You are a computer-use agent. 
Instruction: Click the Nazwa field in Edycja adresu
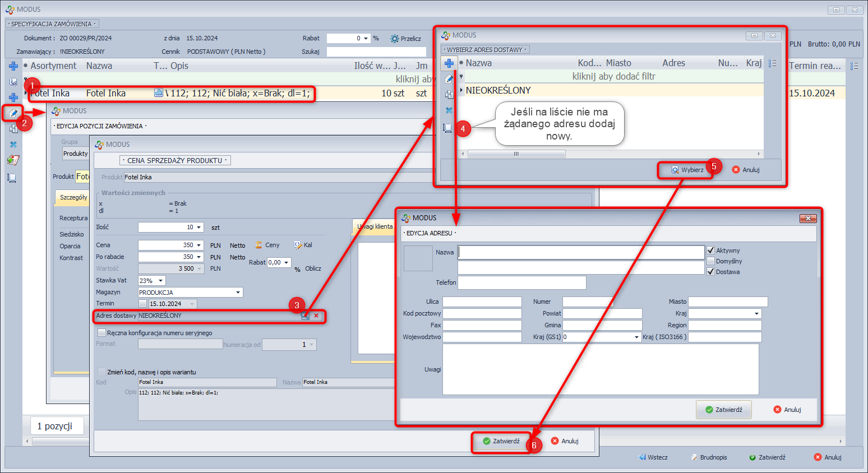coord(581,252)
